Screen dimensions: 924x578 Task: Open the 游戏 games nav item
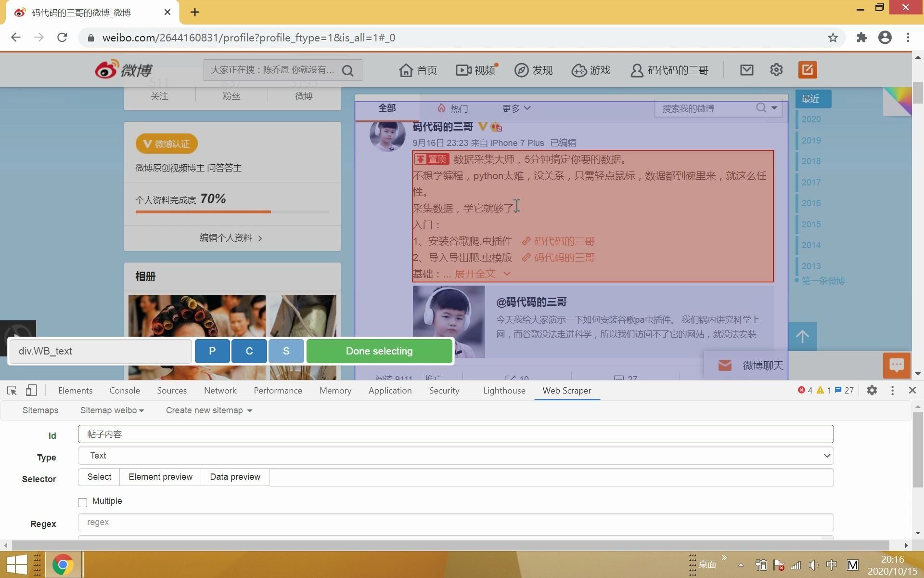tap(591, 70)
